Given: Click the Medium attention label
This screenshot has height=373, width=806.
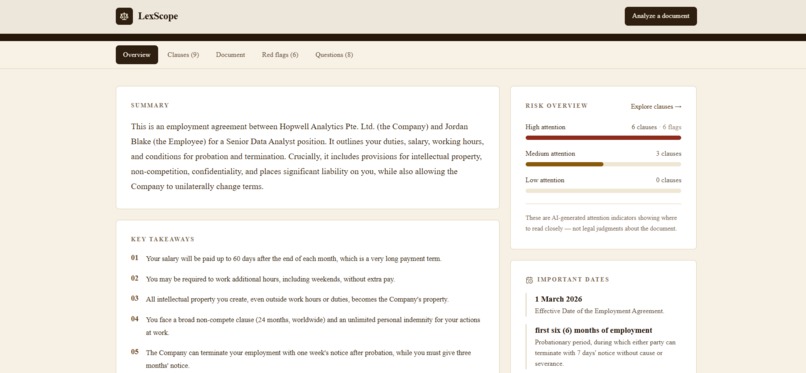Looking at the screenshot, I should click(x=550, y=154).
